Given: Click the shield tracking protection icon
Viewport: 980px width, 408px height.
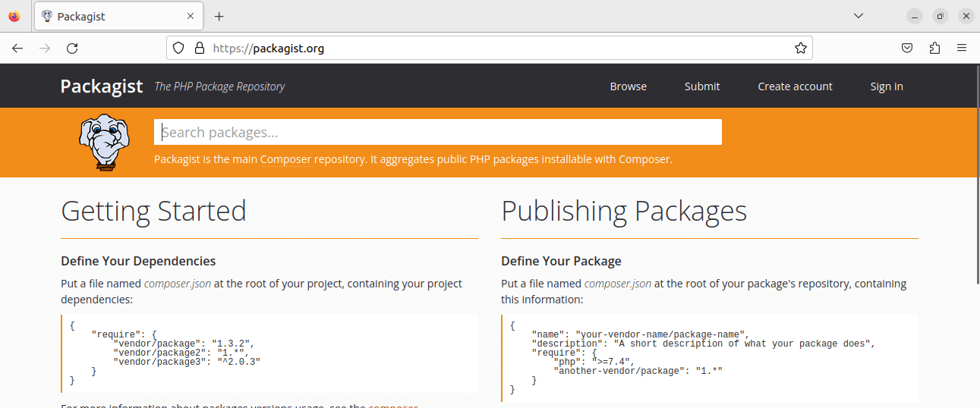Looking at the screenshot, I should point(178,49).
